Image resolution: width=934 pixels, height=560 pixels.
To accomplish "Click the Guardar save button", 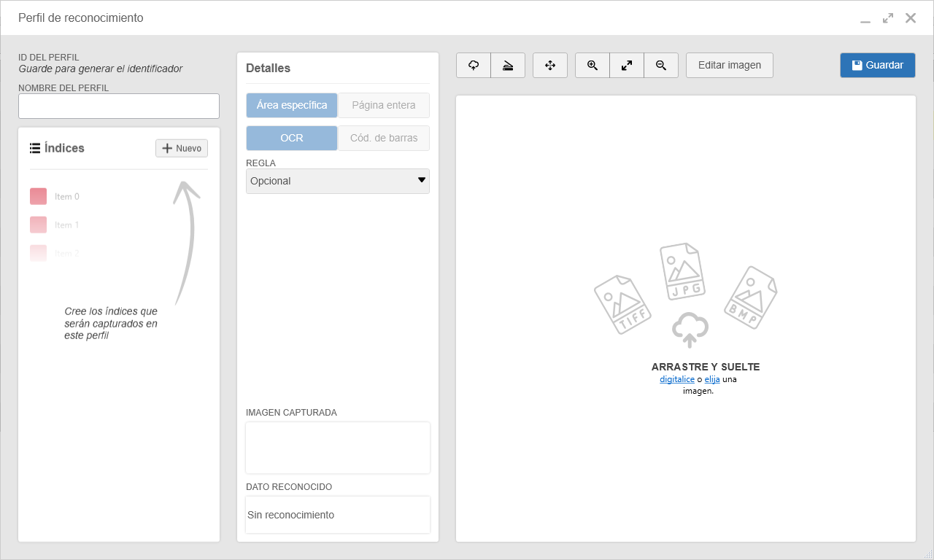I will pyautogui.click(x=878, y=65).
